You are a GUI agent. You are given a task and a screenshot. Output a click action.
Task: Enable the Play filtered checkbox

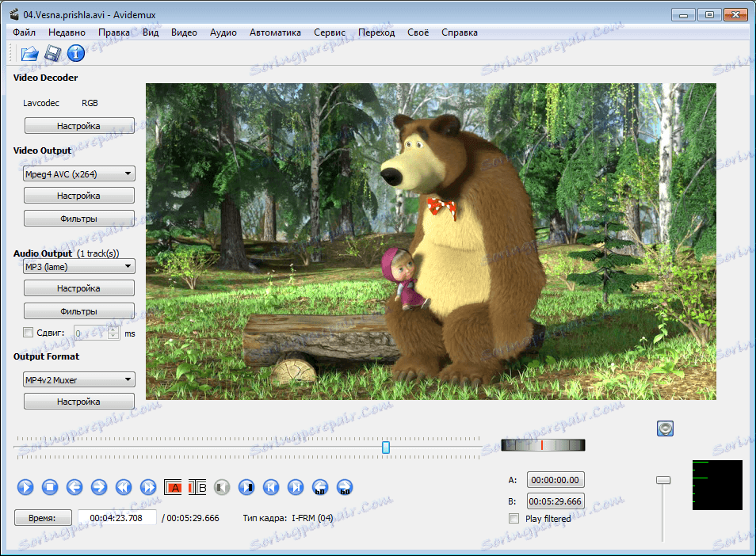[514, 519]
